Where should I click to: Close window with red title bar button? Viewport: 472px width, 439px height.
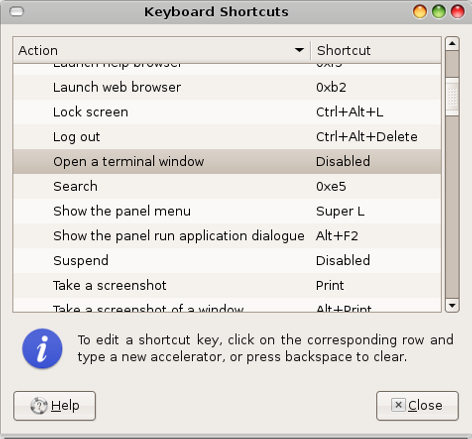[x=458, y=11]
